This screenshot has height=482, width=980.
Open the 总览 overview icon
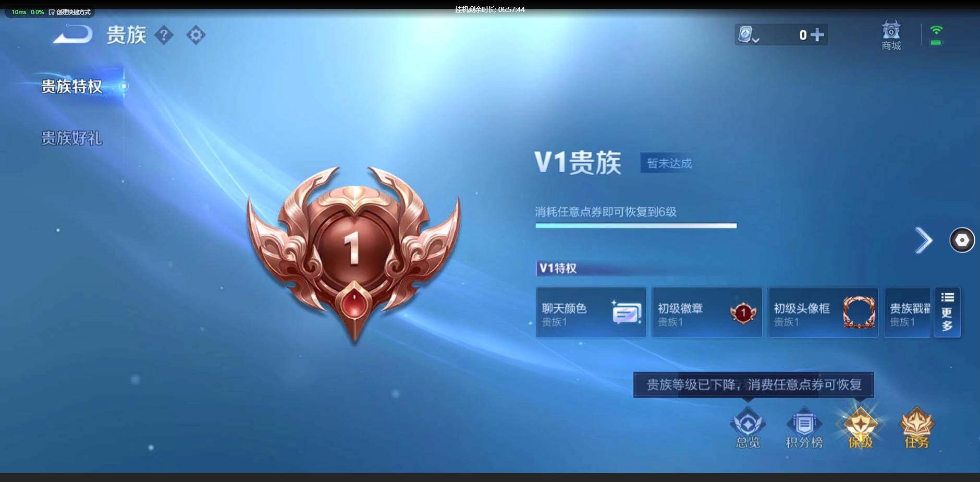[x=748, y=429]
